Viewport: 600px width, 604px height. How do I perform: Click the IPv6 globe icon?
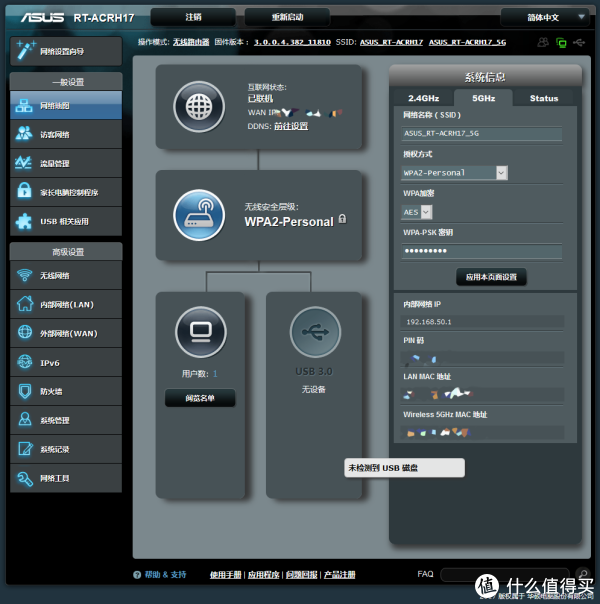coord(25,362)
